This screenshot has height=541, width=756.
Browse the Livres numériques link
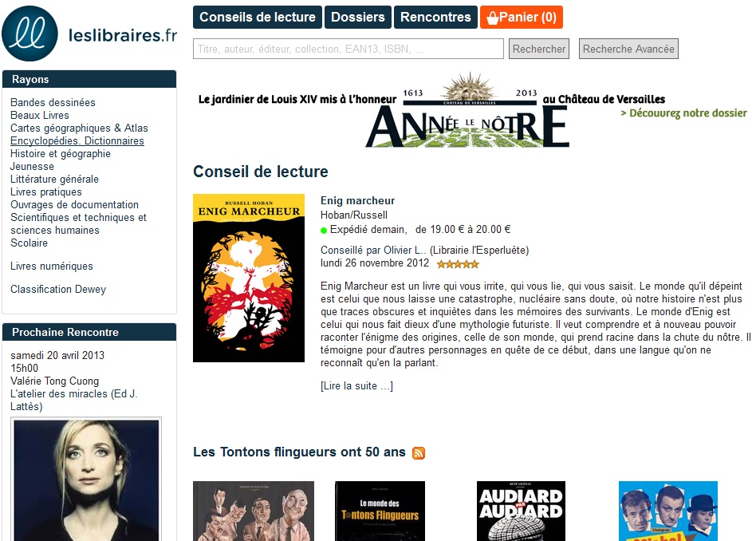pos(52,266)
